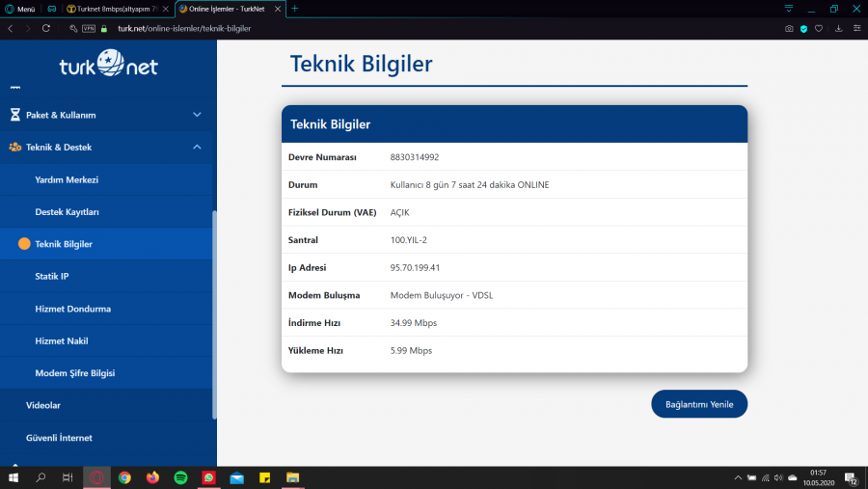The width and height of the screenshot is (868, 489).
Task: Go back to the previous page
Action: [x=11, y=28]
